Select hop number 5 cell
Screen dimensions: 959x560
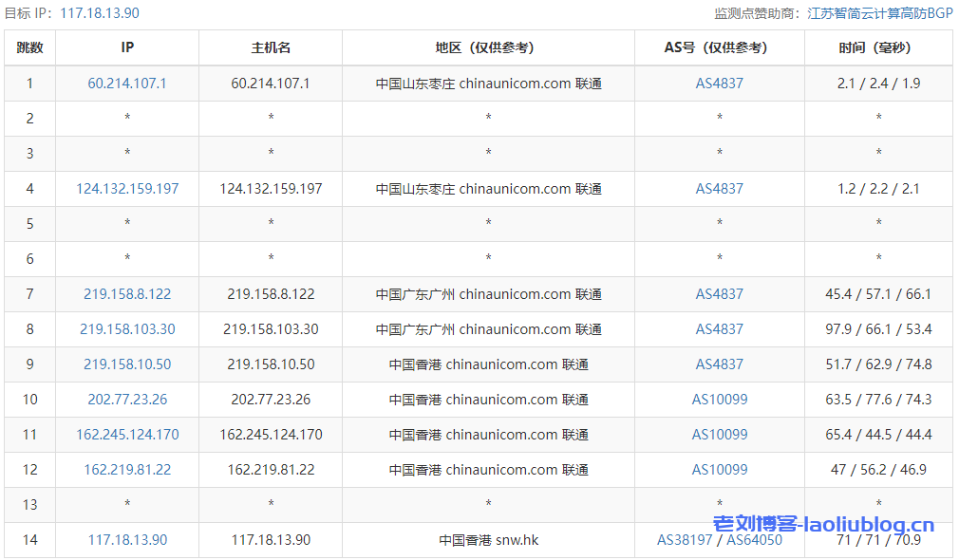[x=30, y=224]
